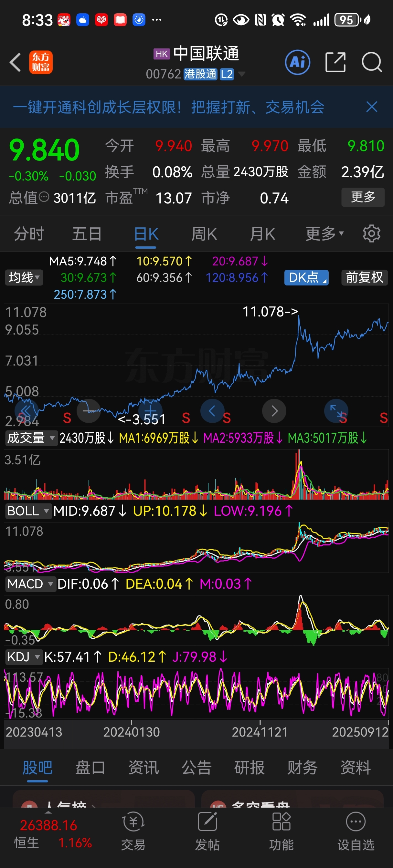The height and width of the screenshot is (868, 393).
Task: Switch to 周K chart tab
Action: (x=205, y=233)
